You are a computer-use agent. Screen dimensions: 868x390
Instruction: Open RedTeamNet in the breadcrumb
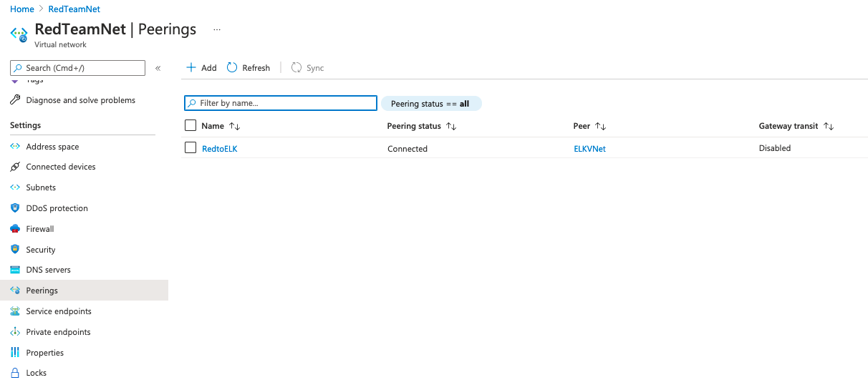(x=74, y=9)
